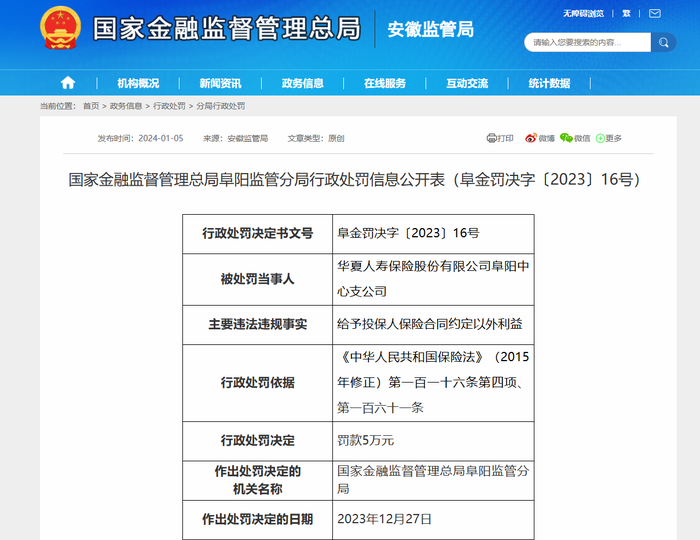
Task: Click the 国家金融监督管理总局阜阳监管分局 cell
Action: pos(433,480)
